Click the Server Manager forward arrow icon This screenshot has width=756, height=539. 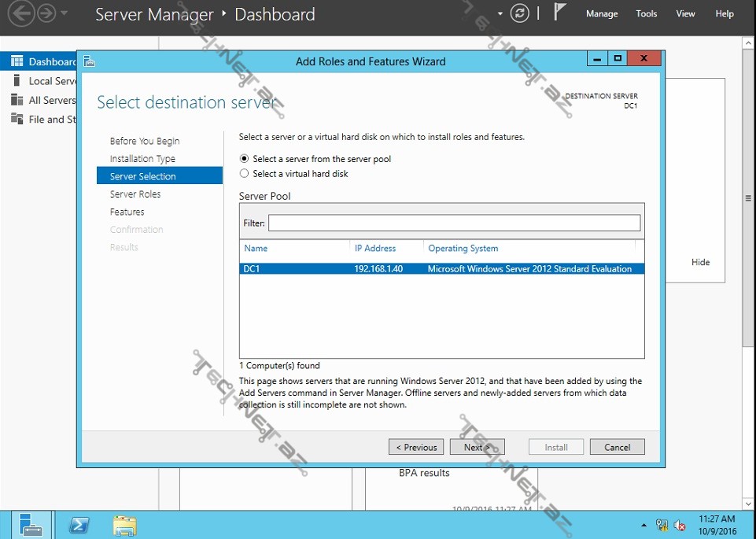46,13
